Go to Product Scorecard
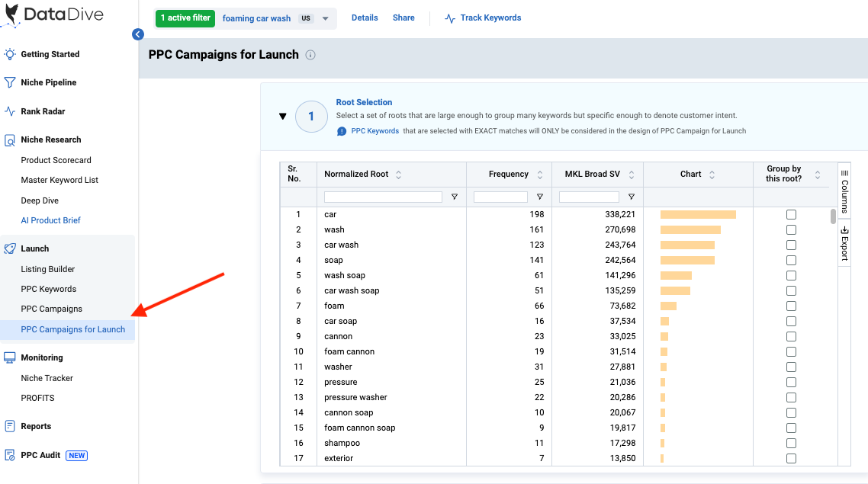 (x=56, y=160)
